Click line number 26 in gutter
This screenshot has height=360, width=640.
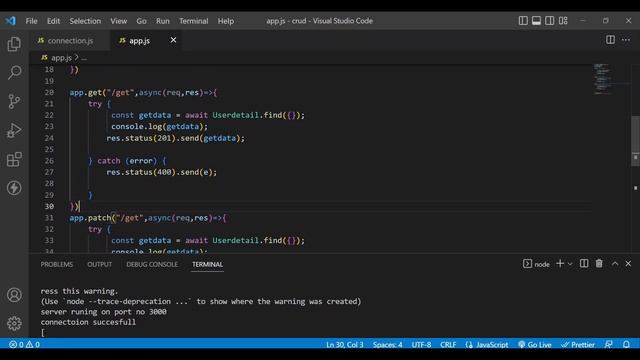(49, 161)
